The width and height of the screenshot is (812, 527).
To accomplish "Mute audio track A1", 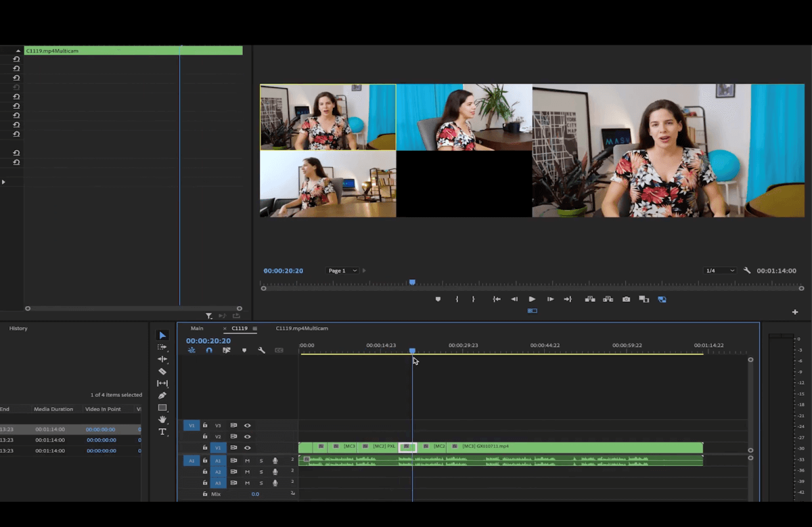I will tap(247, 461).
